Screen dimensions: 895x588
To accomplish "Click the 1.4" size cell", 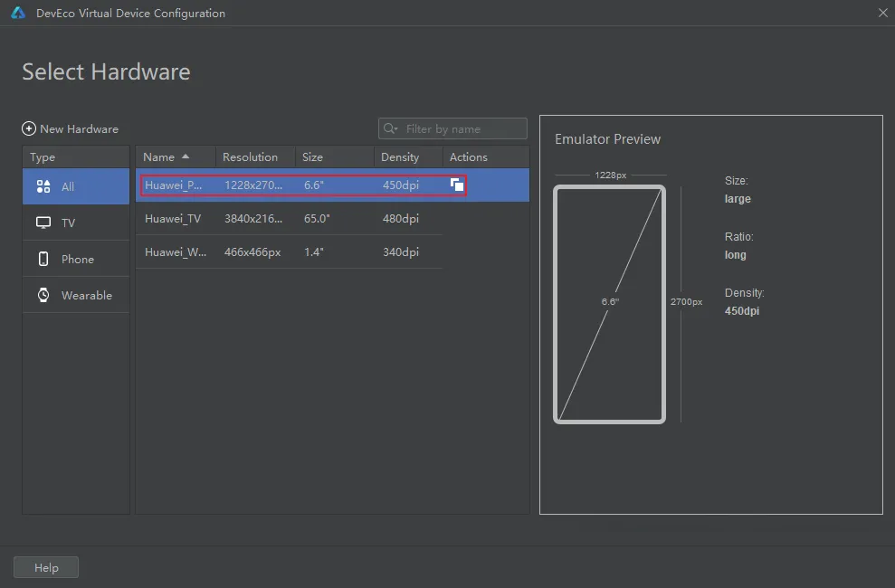I will pyautogui.click(x=314, y=251).
